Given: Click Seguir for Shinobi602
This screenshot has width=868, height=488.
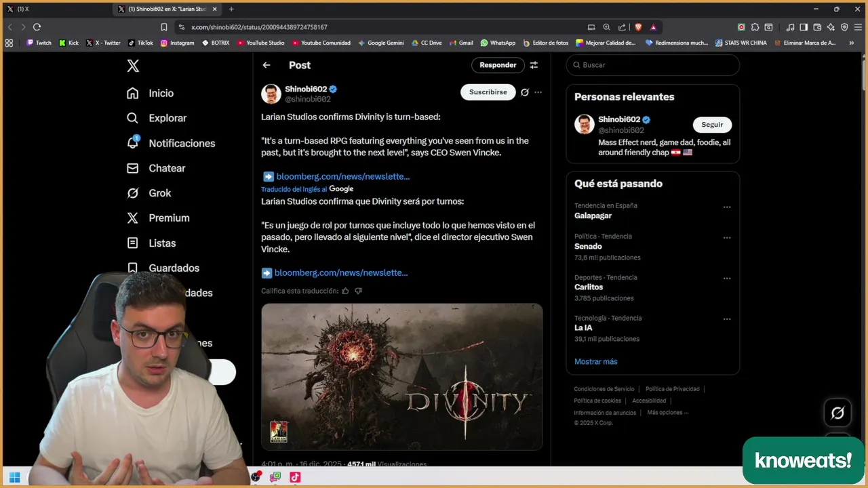Looking at the screenshot, I should (x=712, y=125).
